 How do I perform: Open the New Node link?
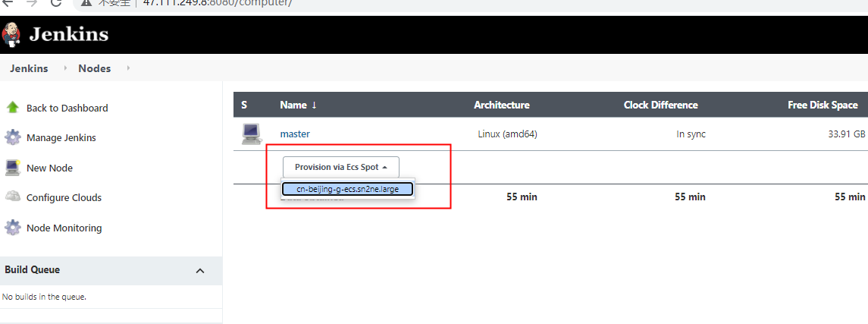(49, 168)
